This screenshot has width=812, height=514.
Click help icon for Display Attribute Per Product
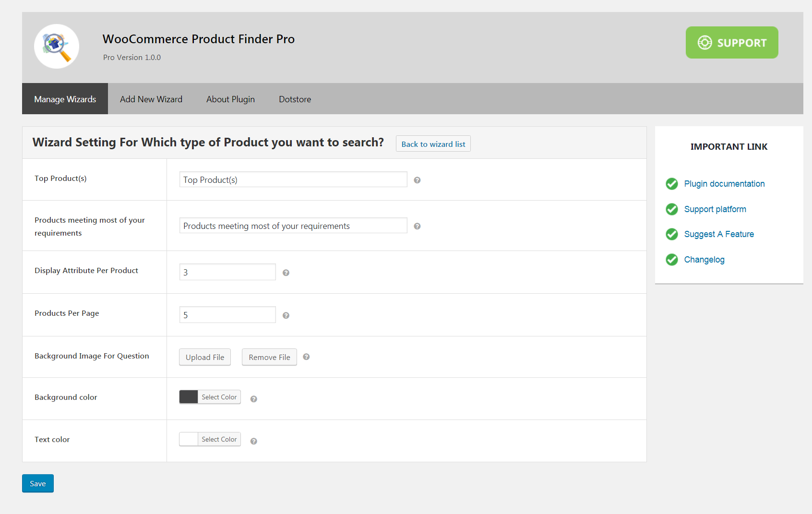[x=286, y=273]
